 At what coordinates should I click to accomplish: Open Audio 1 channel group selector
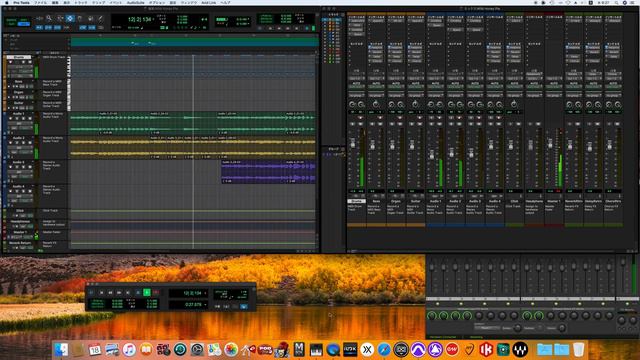(x=436, y=96)
